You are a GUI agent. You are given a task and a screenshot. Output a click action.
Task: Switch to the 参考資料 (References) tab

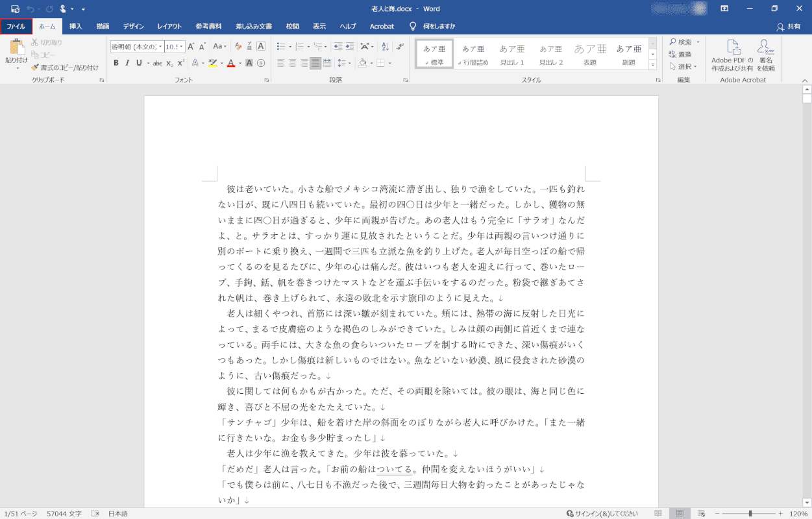click(208, 27)
